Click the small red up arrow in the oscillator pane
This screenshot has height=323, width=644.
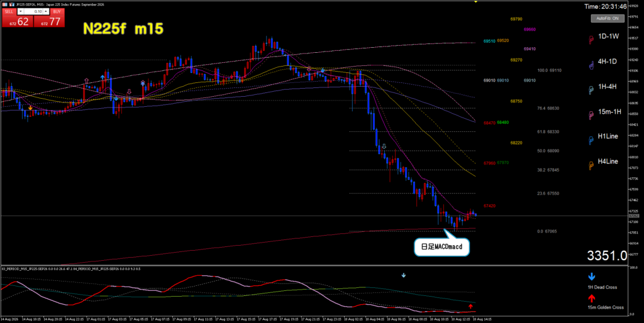(470, 306)
